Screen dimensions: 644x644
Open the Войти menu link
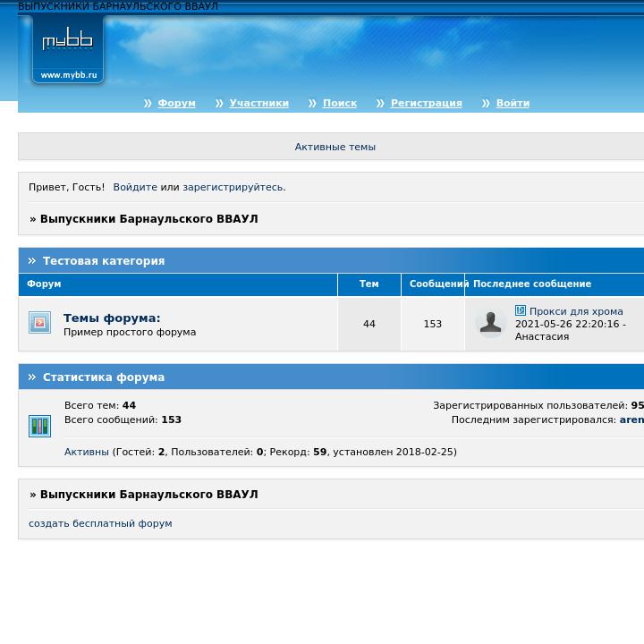coord(513,103)
